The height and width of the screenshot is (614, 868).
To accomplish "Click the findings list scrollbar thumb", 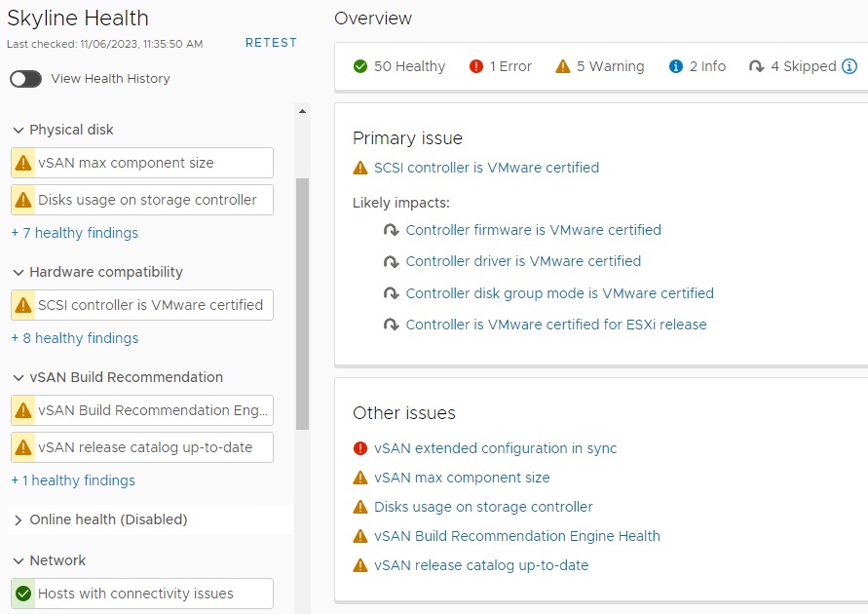I will 302,304.
